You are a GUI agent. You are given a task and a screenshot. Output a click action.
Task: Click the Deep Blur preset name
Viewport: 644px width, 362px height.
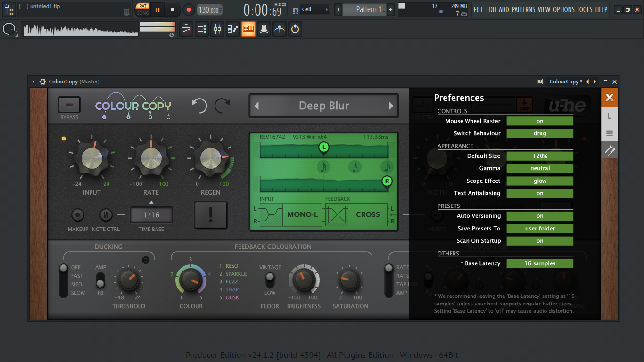(324, 106)
